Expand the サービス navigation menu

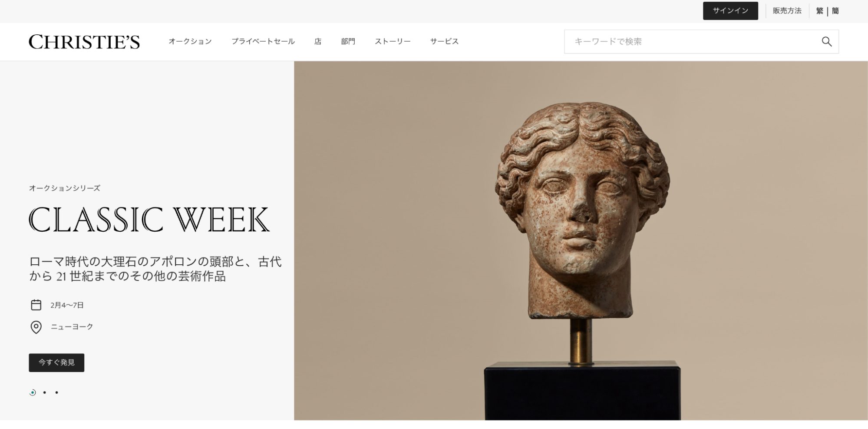click(444, 42)
